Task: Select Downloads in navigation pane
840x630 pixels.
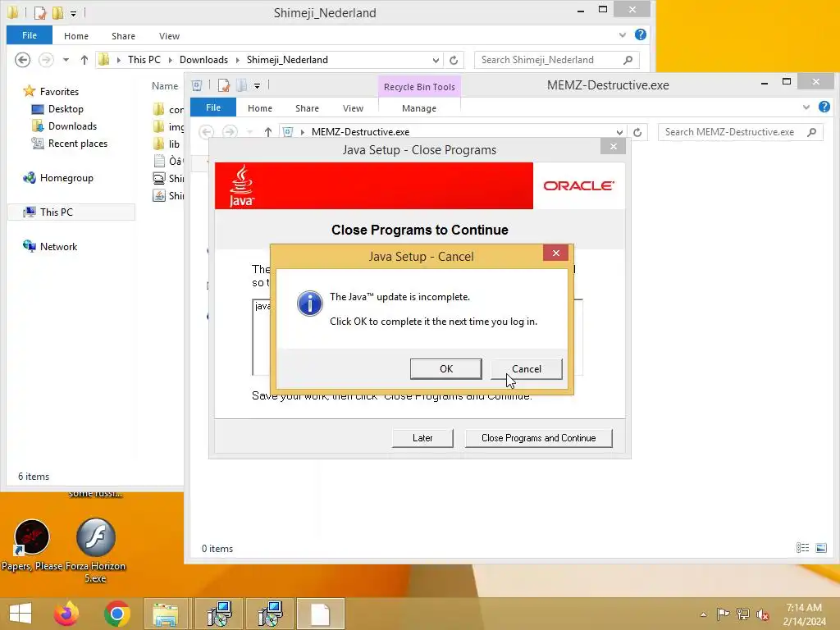Action: click(72, 126)
